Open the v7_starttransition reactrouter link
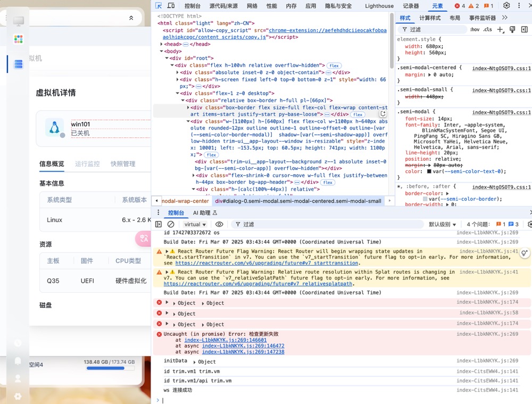The height and width of the screenshot is (404, 532). point(267,263)
